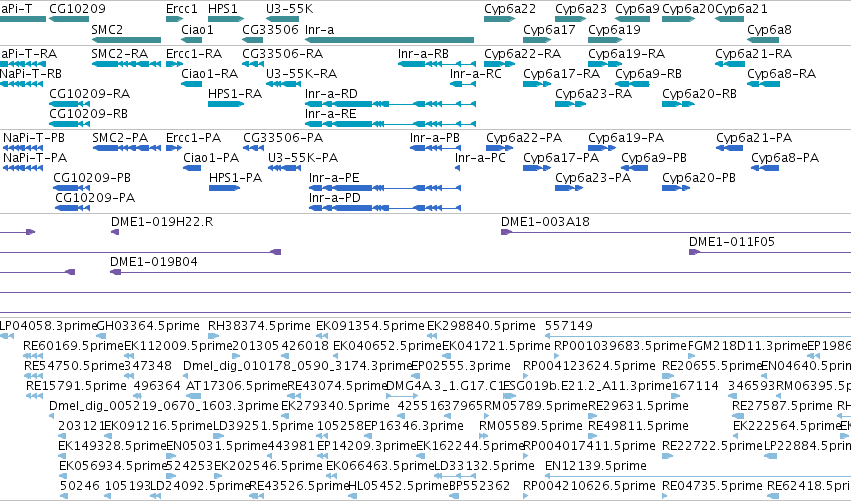Select the Cyp6a9 gene glyph
The image size is (851, 501).
click(632, 19)
